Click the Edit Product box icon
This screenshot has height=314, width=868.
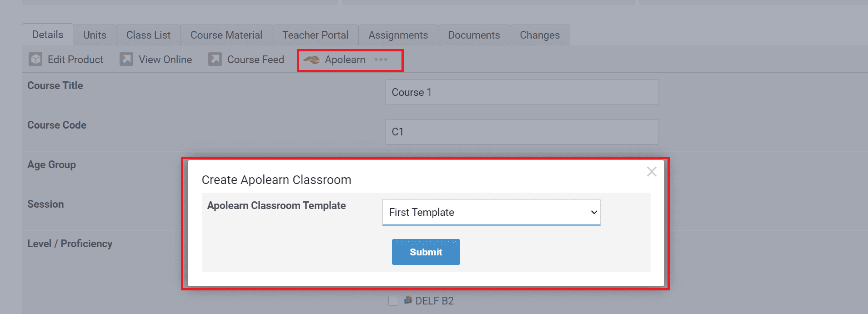[x=35, y=60]
